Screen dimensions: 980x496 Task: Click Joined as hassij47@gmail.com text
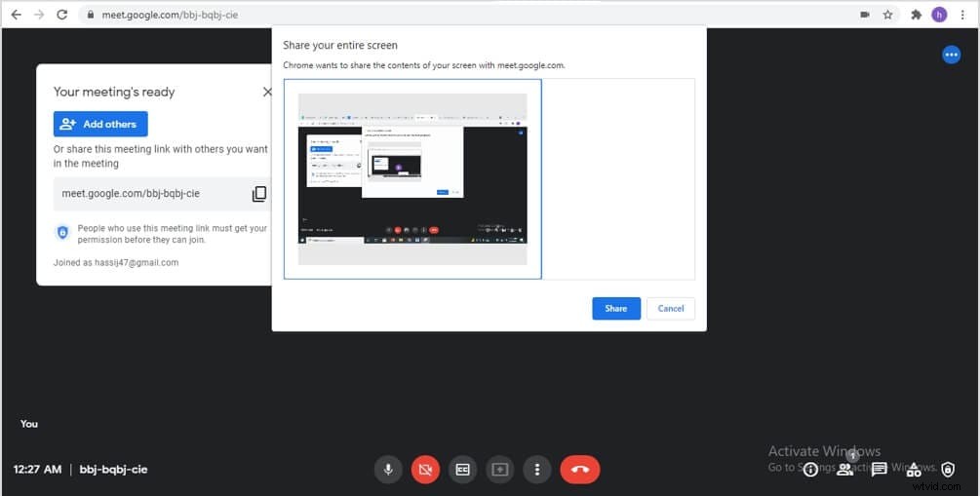click(x=116, y=263)
